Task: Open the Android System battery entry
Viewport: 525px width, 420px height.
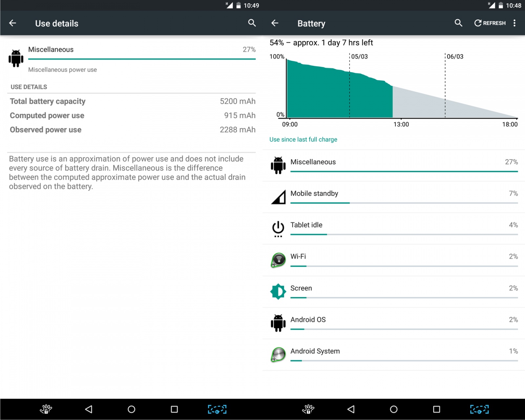Action: (x=394, y=355)
